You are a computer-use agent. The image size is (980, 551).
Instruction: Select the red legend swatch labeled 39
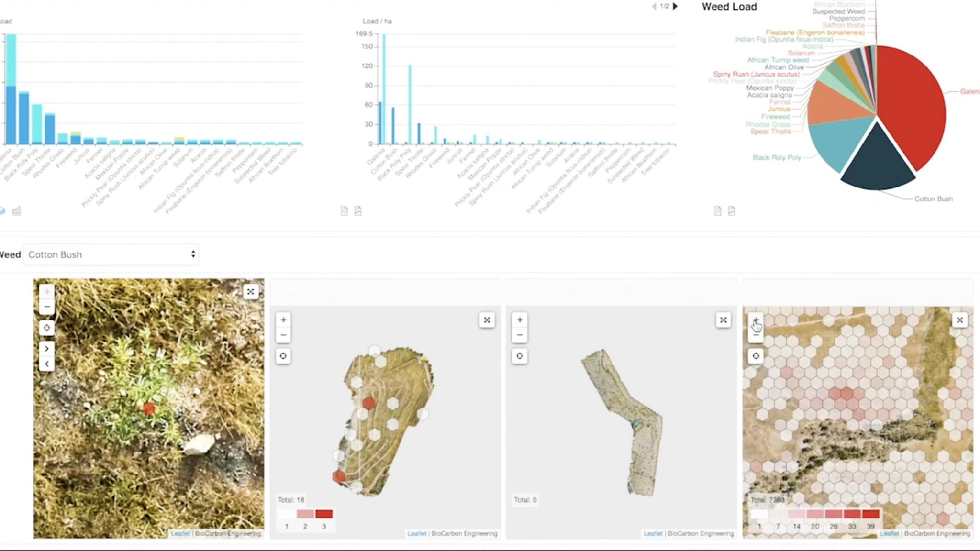click(x=871, y=514)
